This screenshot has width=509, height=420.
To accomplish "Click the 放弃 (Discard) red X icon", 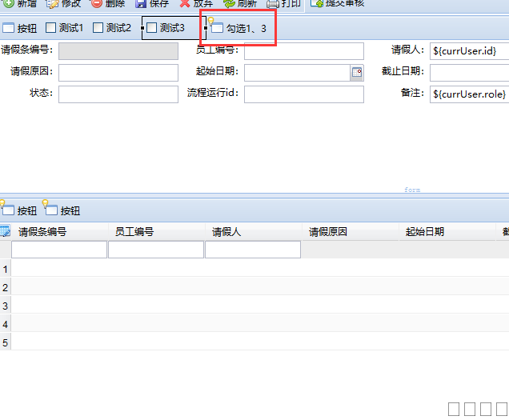I will pos(184,3).
